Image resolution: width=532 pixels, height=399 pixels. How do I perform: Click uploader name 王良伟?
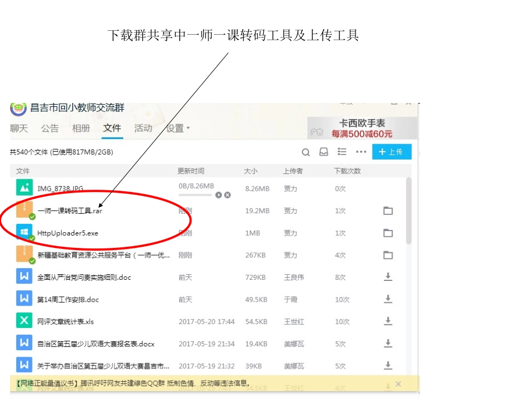(294, 278)
